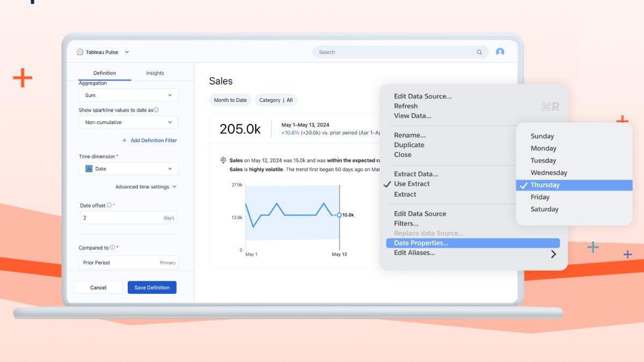Choose Close from the context menu
This screenshot has width=644, height=362.
click(x=402, y=154)
